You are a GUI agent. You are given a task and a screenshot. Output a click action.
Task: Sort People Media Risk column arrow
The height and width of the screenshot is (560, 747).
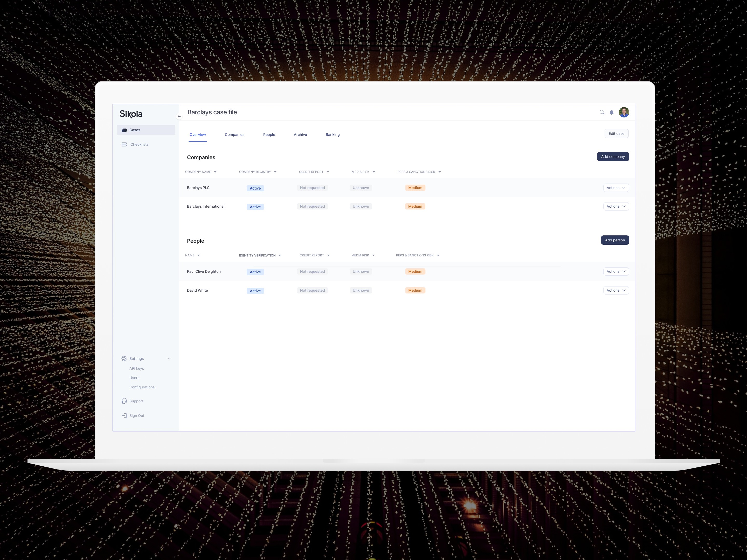373,256
